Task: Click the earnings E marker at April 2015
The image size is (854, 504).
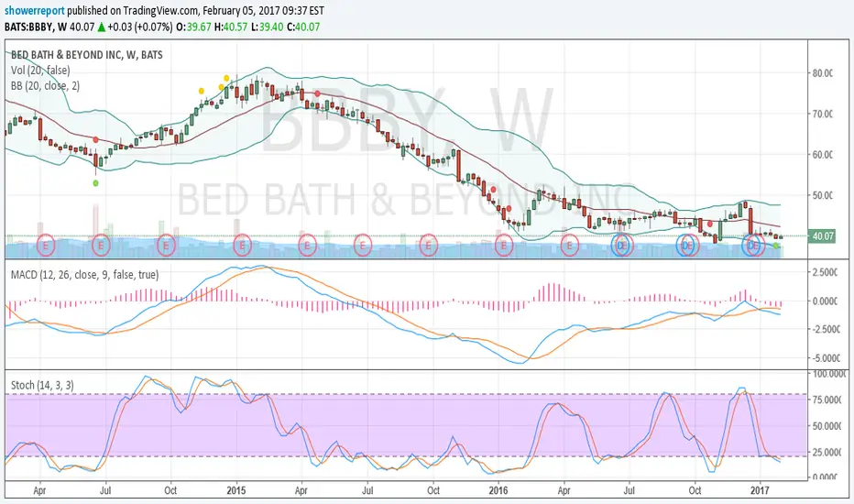Action: click(308, 246)
